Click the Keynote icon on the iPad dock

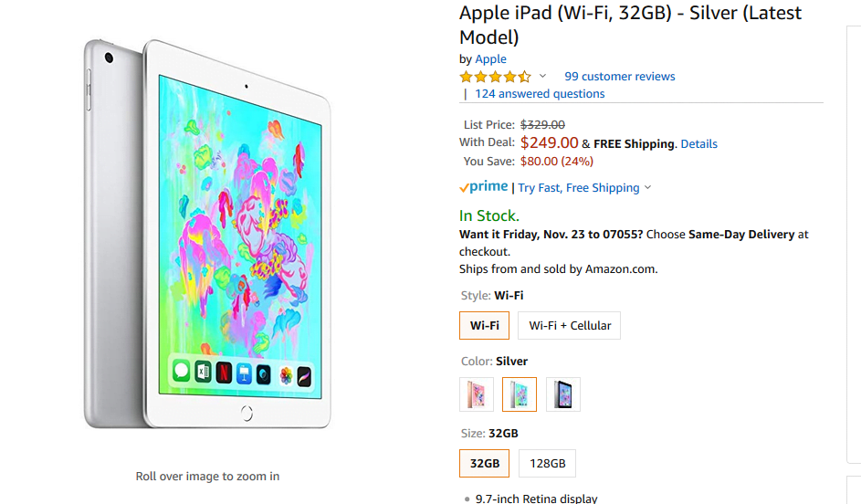244,373
